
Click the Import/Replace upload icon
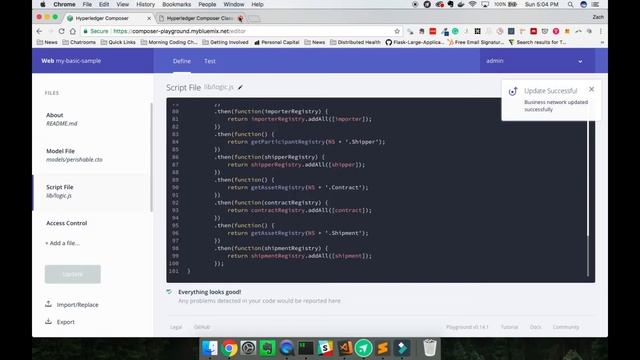coord(49,304)
